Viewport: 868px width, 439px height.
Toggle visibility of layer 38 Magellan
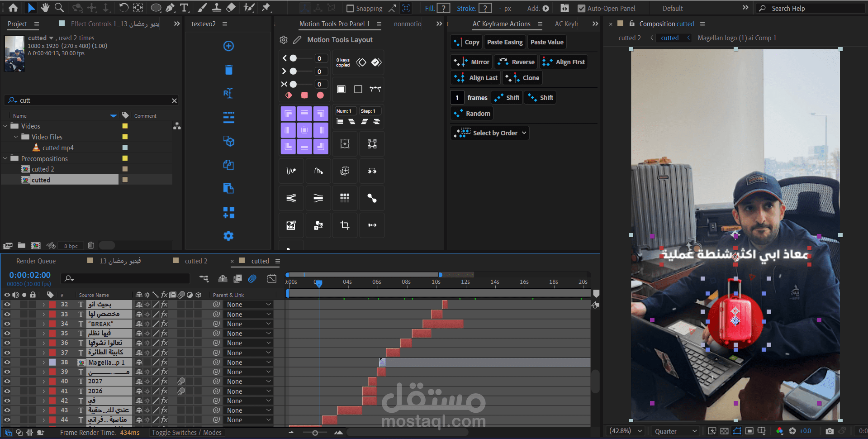[x=7, y=362]
